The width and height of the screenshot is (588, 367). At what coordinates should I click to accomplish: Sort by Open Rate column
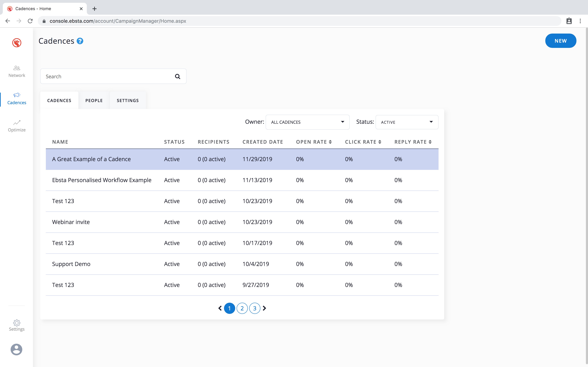314,142
